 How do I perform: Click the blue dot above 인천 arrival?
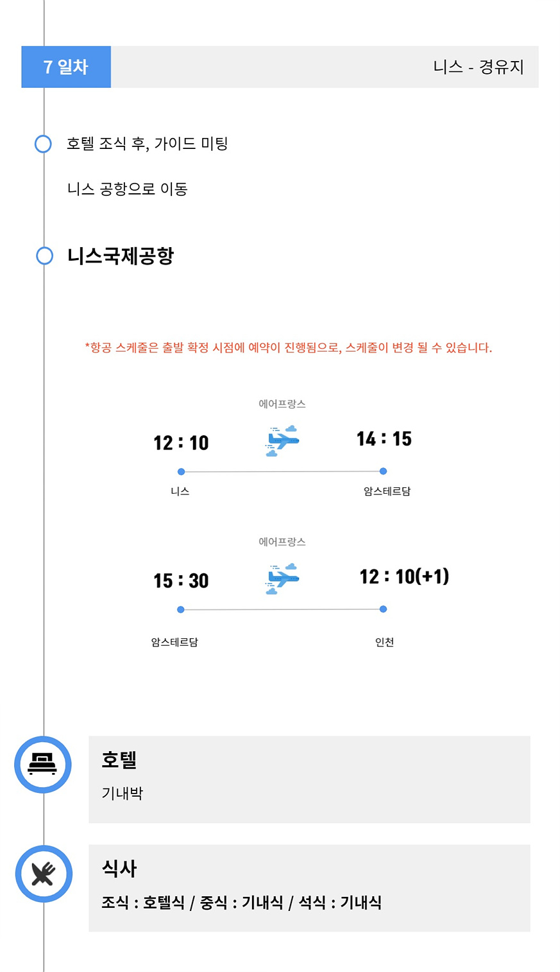pos(383,609)
